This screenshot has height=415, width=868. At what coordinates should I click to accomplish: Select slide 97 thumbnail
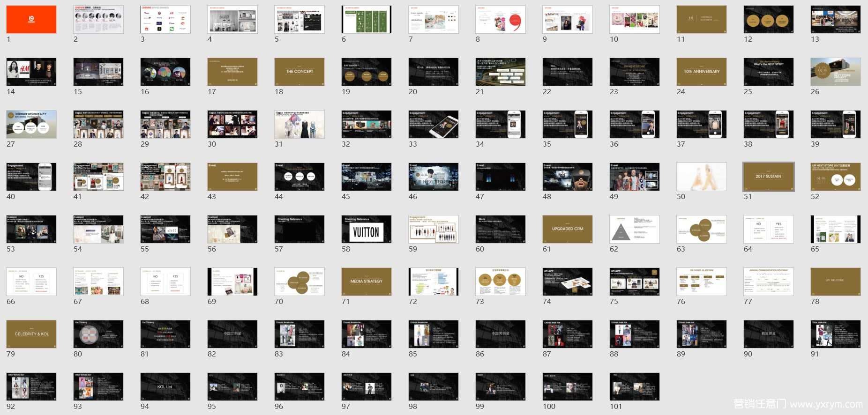(x=367, y=386)
